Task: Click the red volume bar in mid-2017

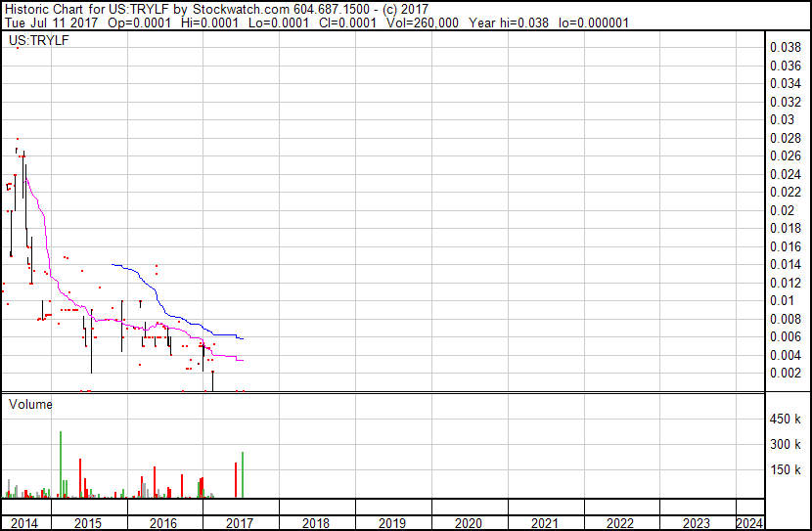Action: click(236, 480)
